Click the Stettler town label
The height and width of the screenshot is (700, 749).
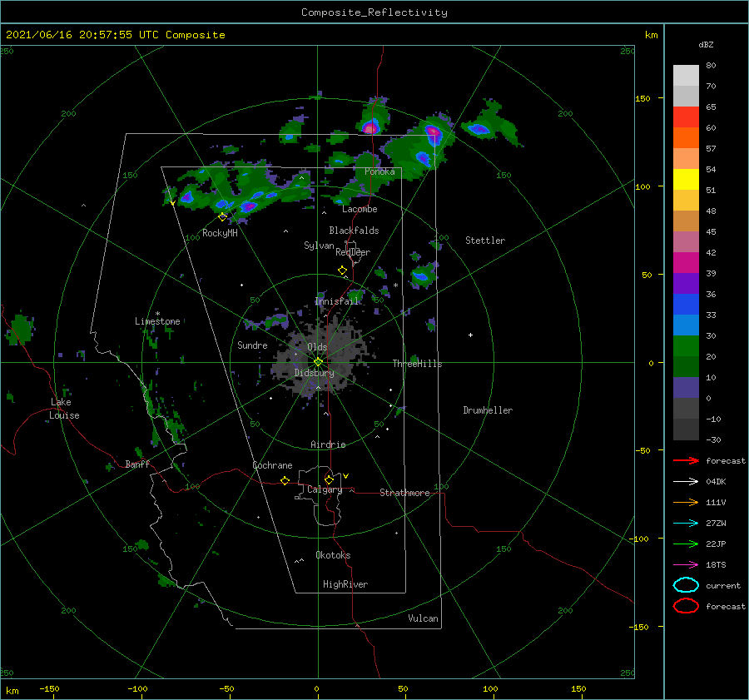point(485,241)
